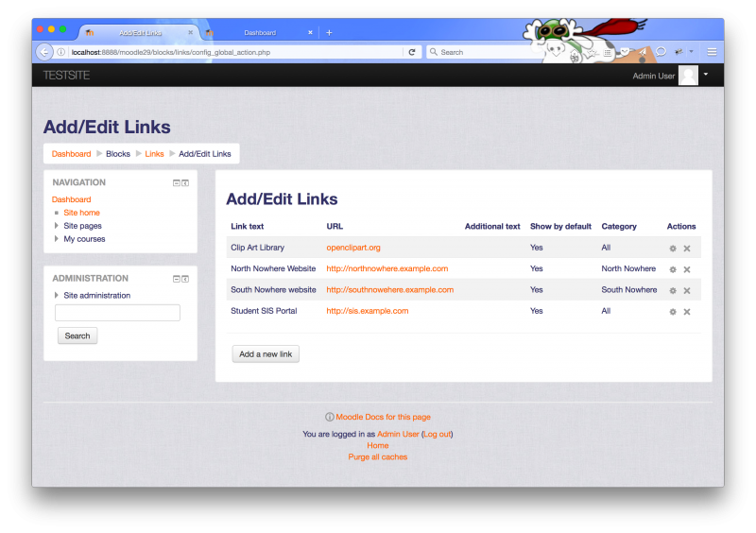The width and height of the screenshot is (756, 533).
Task: Click the paper plane send icon in toolbar
Action: click(643, 52)
